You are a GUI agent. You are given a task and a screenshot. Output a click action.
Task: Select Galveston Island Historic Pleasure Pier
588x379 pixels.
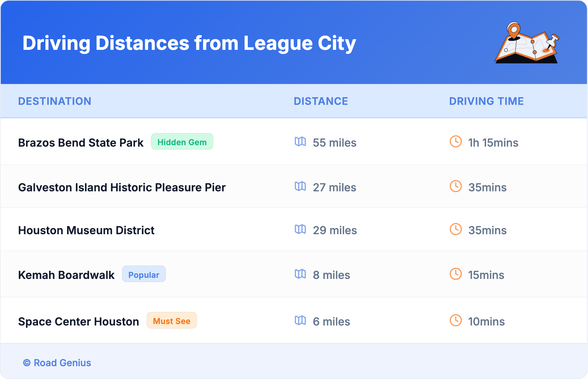point(122,187)
